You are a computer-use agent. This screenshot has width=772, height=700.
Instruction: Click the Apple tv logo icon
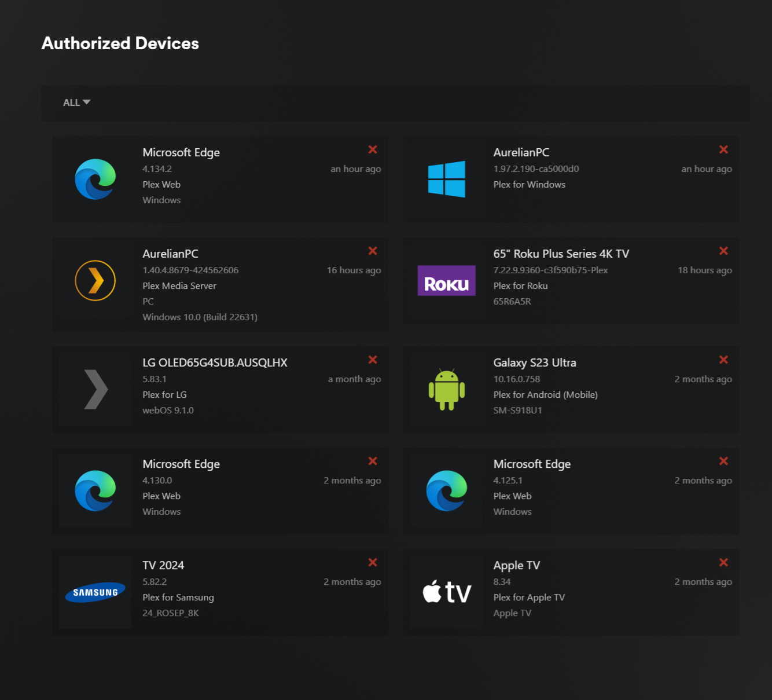[447, 592]
